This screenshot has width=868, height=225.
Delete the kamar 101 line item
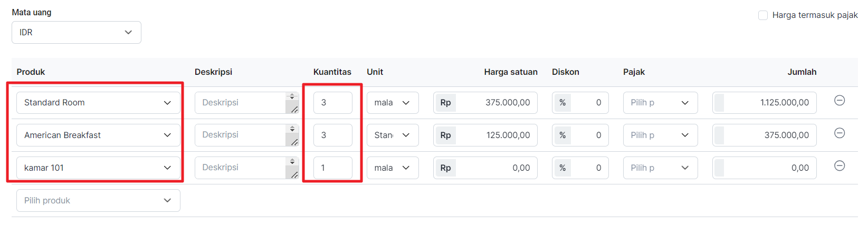840,165
